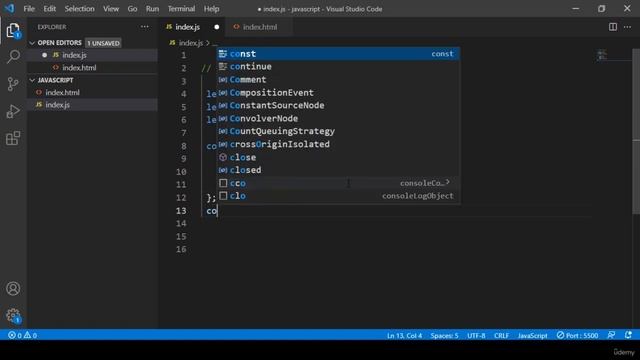The height and width of the screenshot is (360, 640).
Task: Open the File menu
Action: point(29,9)
